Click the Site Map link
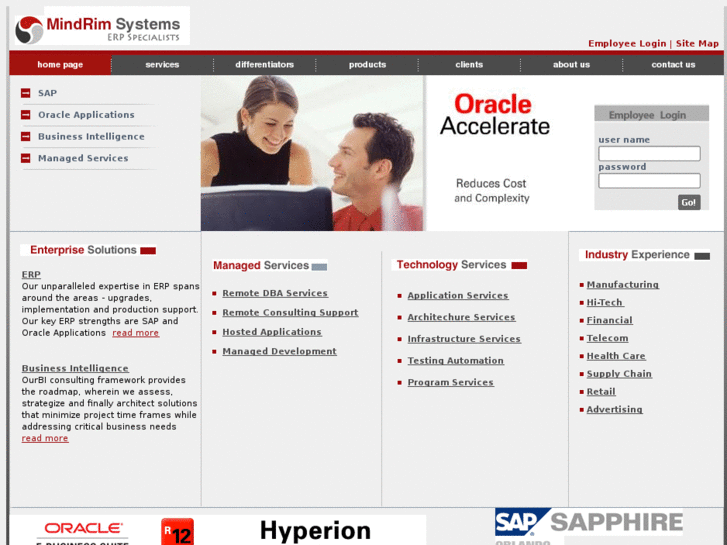Screen dimensions: 727x545 click(x=697, y=43)
